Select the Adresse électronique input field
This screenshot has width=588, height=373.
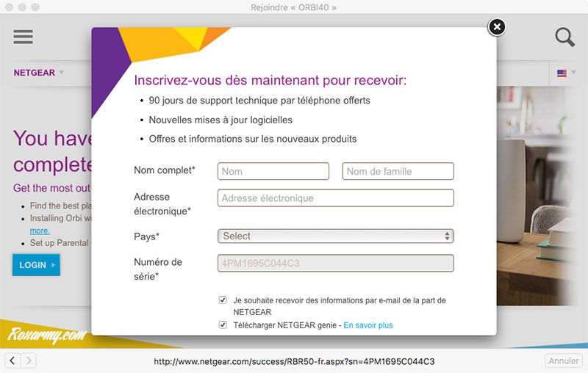pyautogui.click(x=335, y=198)
